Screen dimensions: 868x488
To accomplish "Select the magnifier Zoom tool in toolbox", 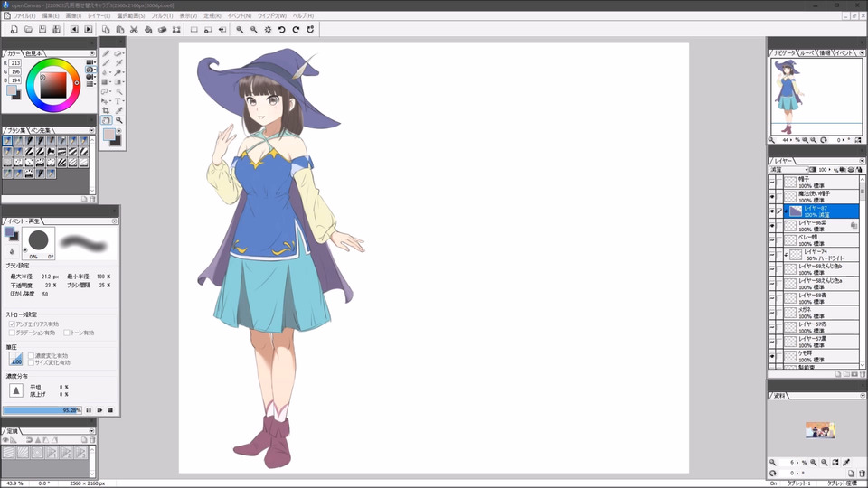I will pos(118,120).
